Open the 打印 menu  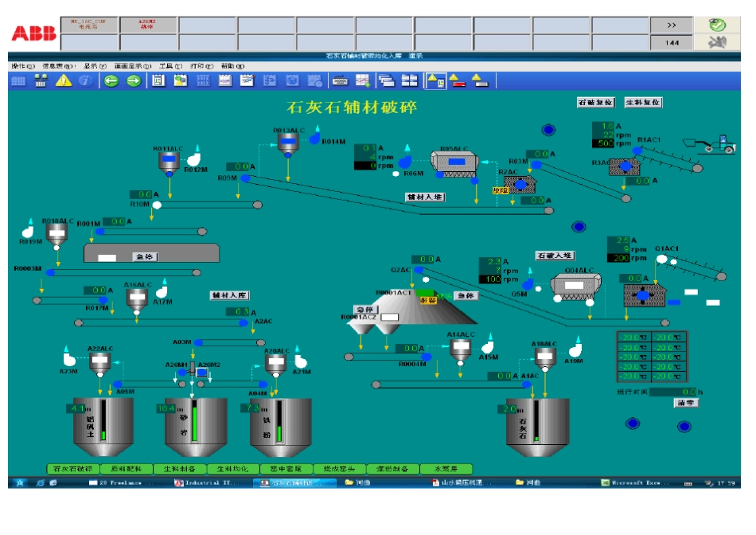click(201, 66)
